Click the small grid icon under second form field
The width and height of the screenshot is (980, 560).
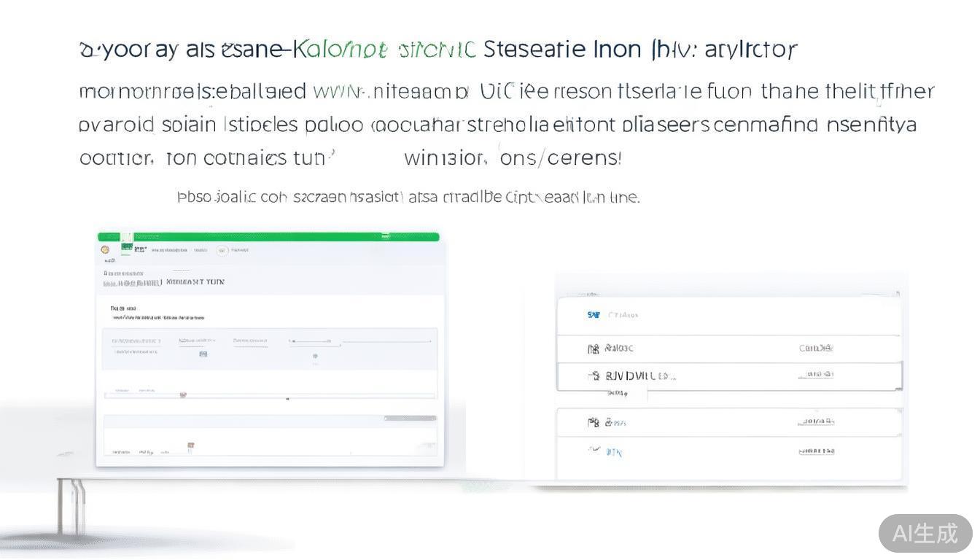click(203, 354)
